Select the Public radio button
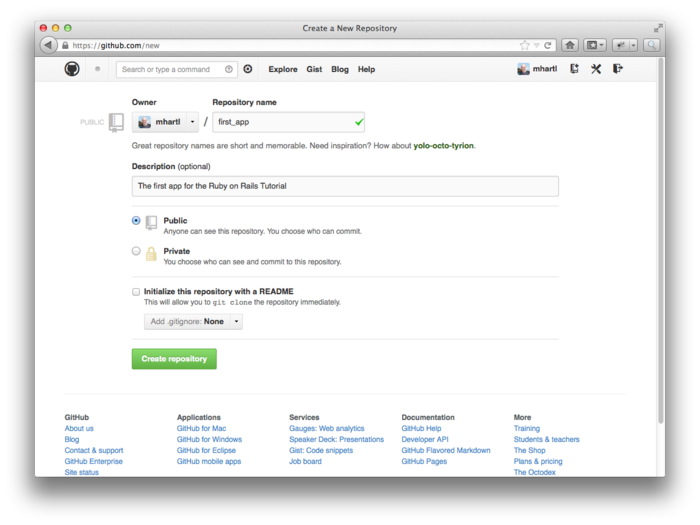Viewport: 700px width, 525px height. click(136, 221)
